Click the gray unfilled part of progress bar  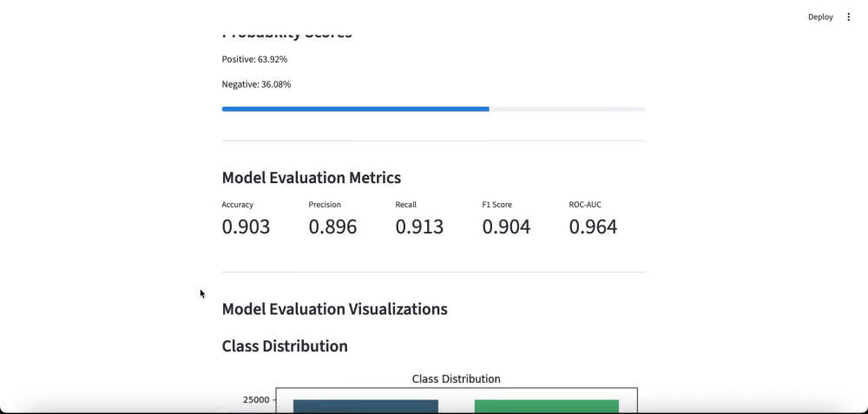[x=568, y=109]
